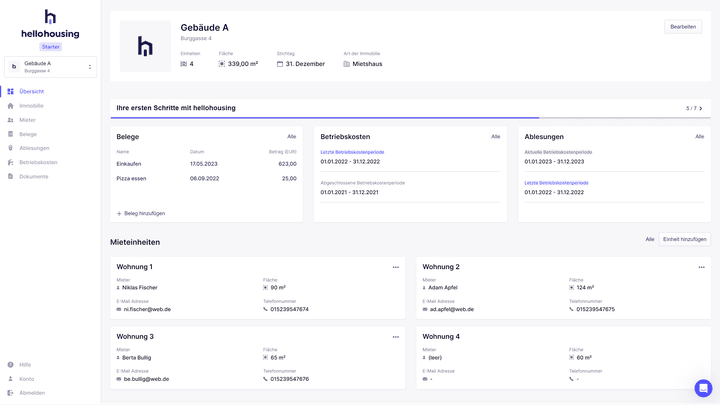Expand the first steps chevron 5/7
This screenshot has width=720, height=405.
(701, 108)
